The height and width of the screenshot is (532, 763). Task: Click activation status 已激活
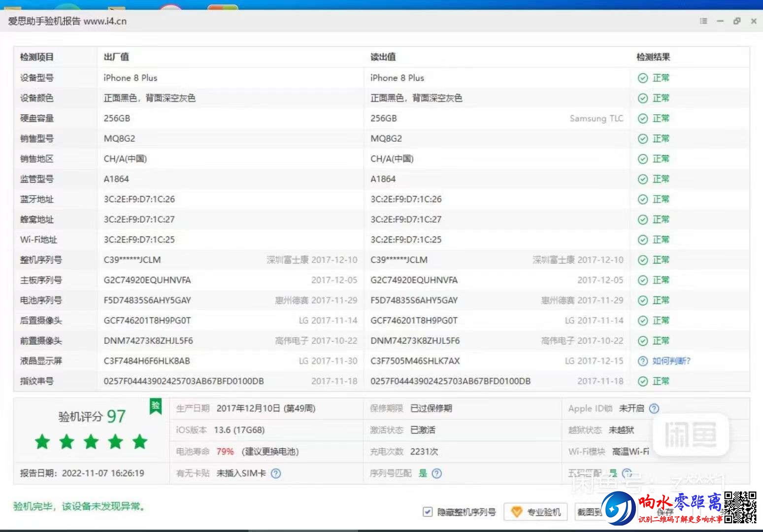pos(423,430)
